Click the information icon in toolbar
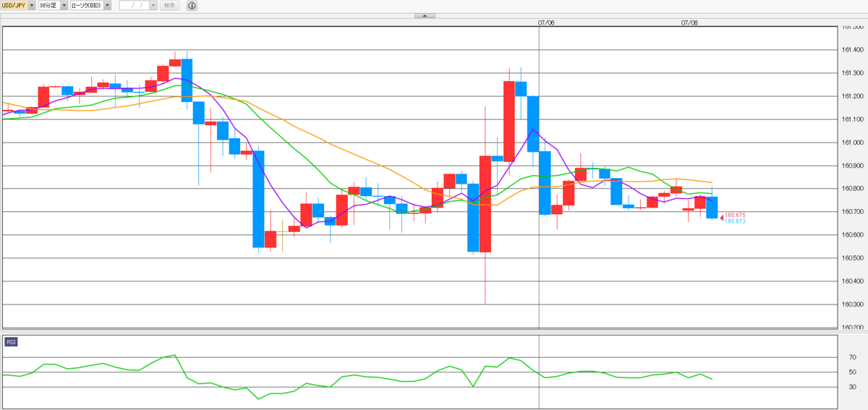Viewport: 868px width, 410px height. coord(191,5)
